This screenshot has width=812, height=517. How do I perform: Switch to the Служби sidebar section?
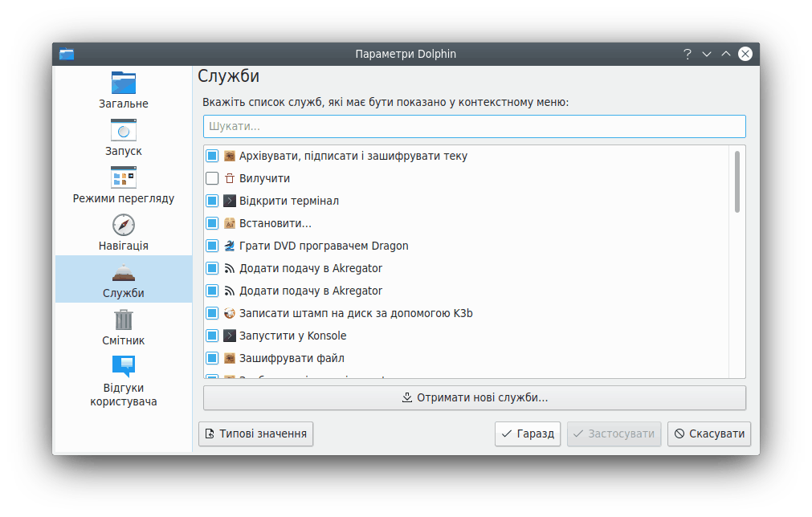123,279
